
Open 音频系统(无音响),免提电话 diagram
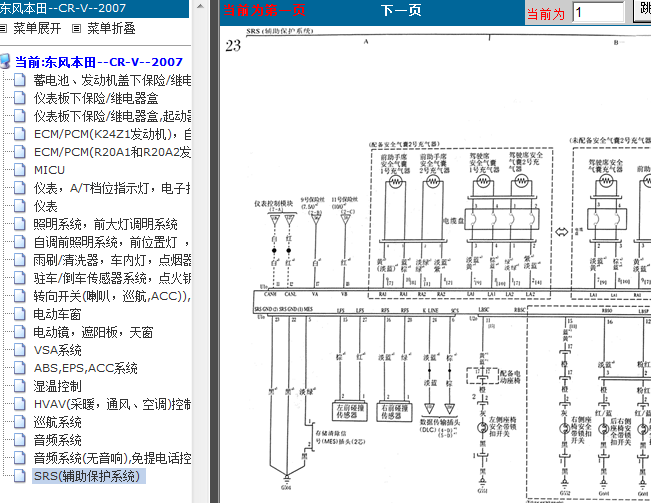coord(112,458)
